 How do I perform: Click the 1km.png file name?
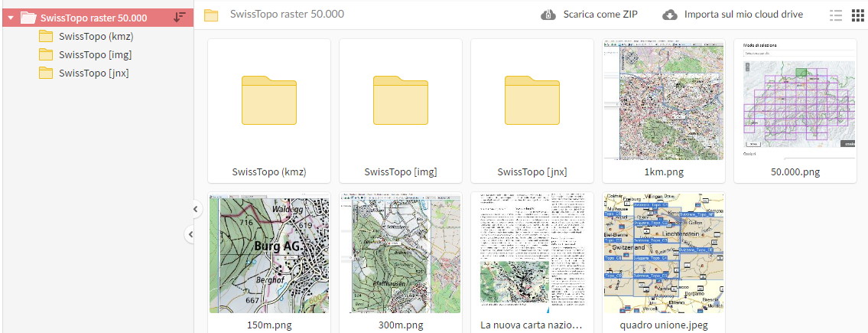(664, 171)
